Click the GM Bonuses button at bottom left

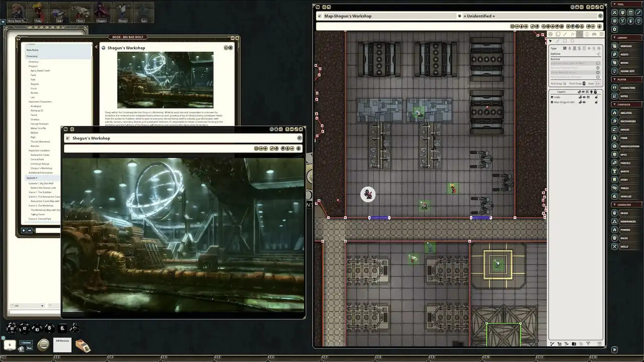click(62, 345)
